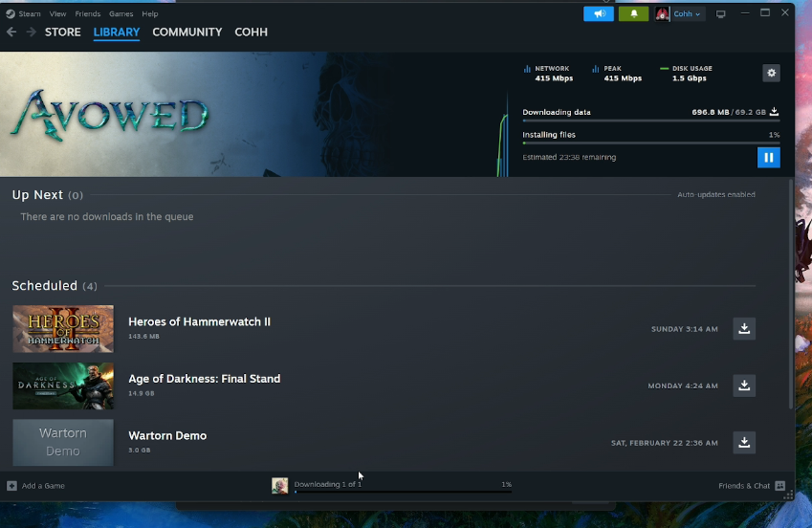This screenshot has width=812, height=528.
Task: Open the Friends menu
Action: pyautogui.click(x=88, y=14)
